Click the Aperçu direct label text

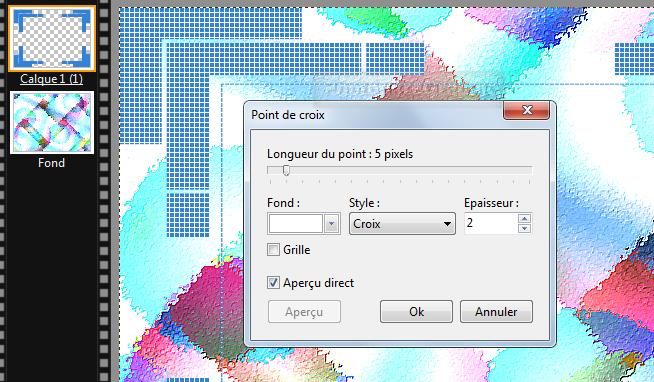coord(318,283)
